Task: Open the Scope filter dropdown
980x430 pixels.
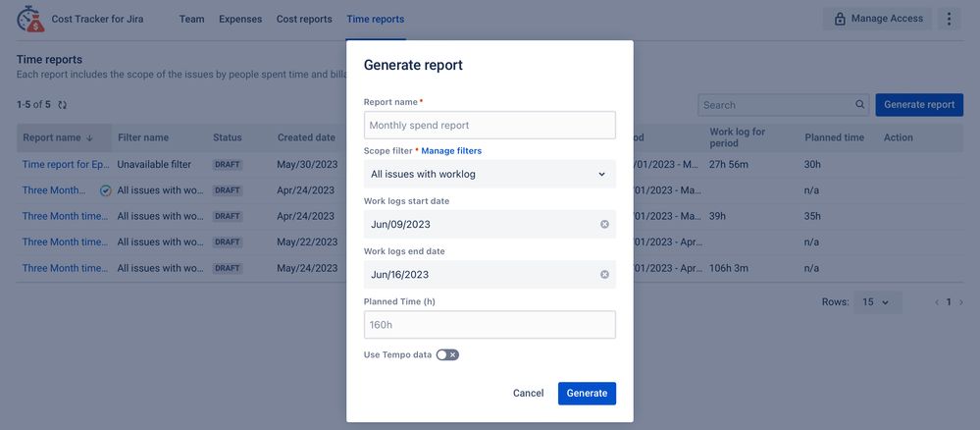Action: click(x=490, y=174)
